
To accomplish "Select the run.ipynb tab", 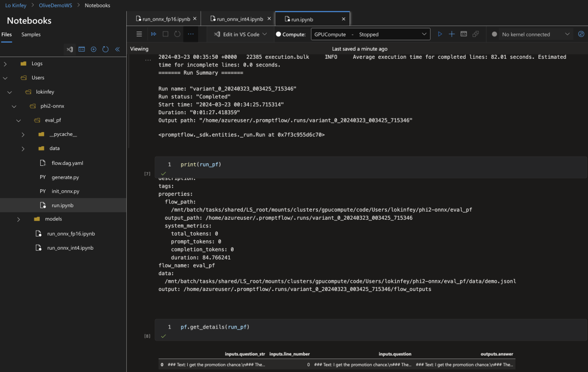I will tap(313, 18).
